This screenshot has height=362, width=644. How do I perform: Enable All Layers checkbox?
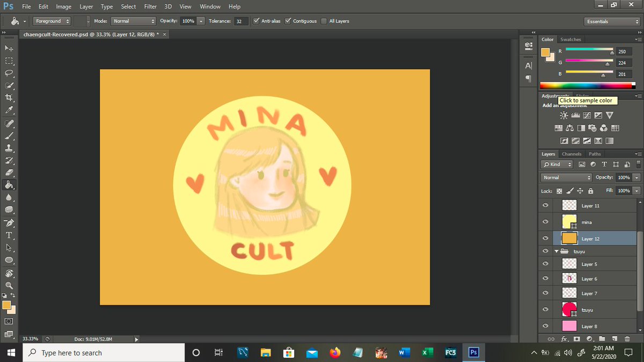[x=324, y=21]
